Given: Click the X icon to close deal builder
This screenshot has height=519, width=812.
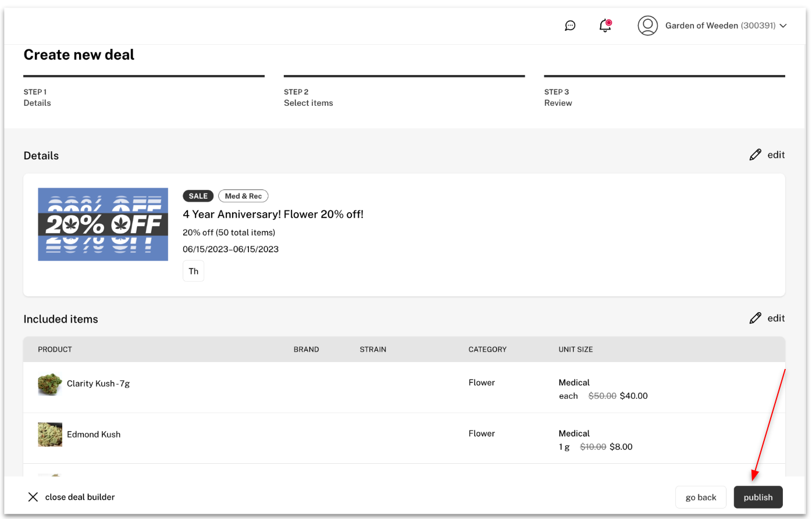Looking at the screenshot, I should [x=33, y=497].
